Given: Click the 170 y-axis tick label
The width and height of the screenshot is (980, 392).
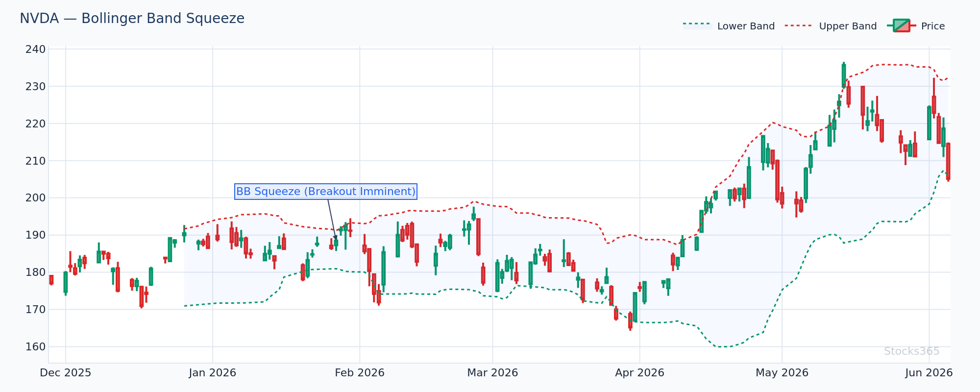Looking at the screenshot, I should point(36,310).
